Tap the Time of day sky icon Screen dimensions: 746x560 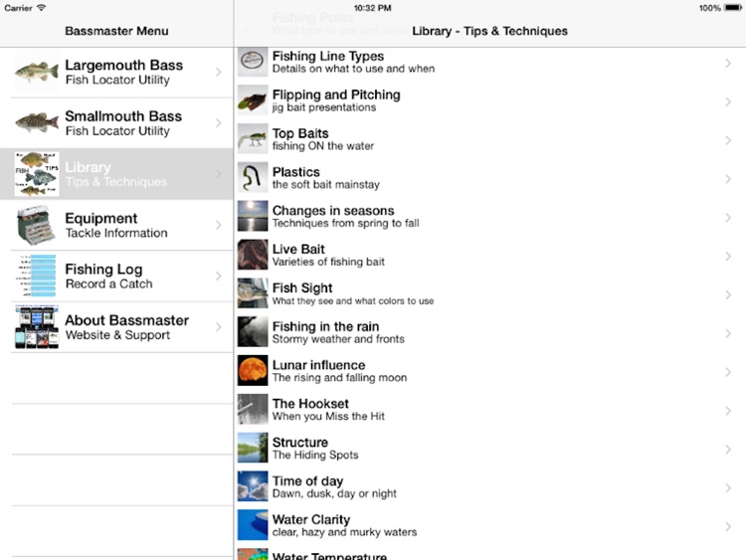click(x=253, y=486)
